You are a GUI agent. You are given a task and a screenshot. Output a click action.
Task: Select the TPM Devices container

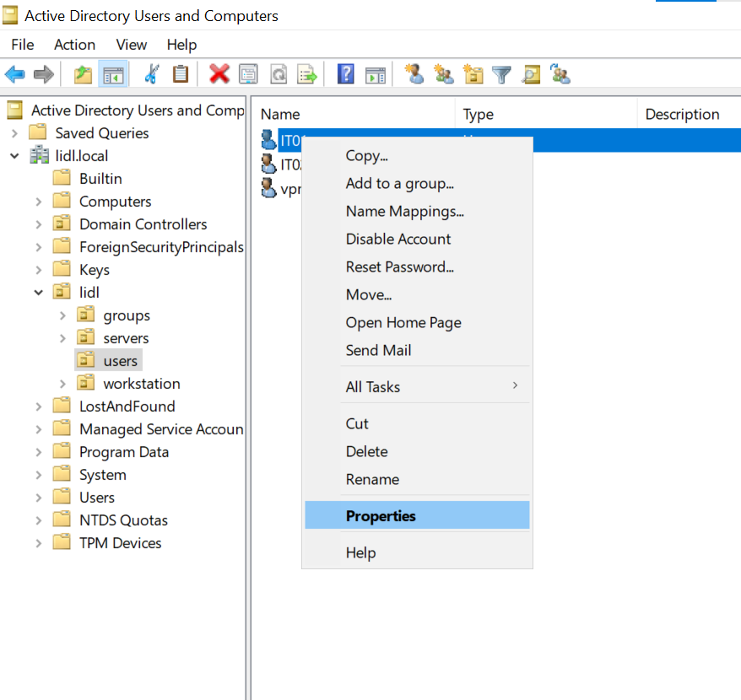[x=121, y=543]
